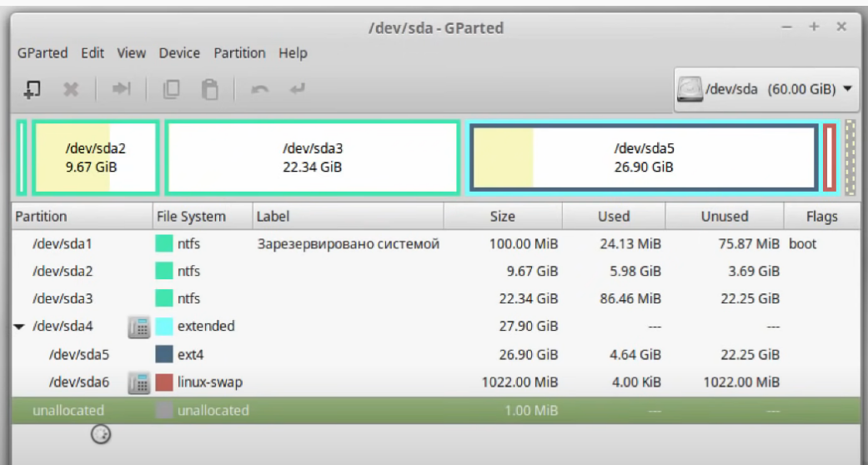Click the Delete partition X icon

pos(71,89)
